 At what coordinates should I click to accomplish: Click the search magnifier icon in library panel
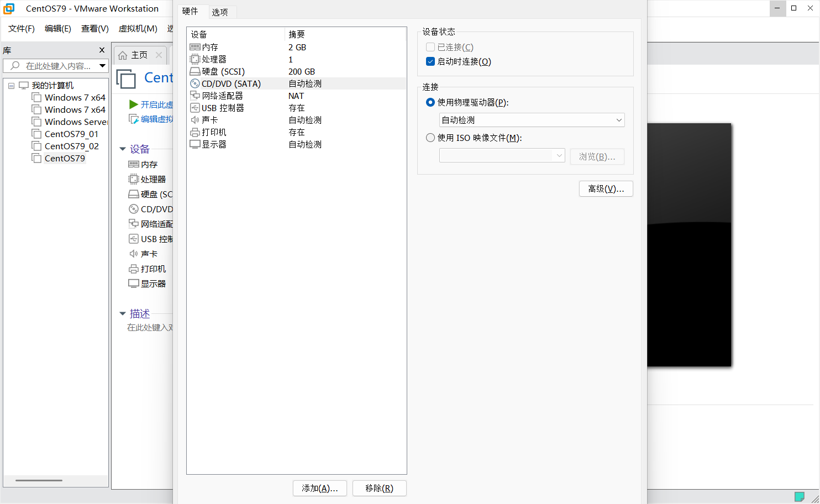[15, 66]
